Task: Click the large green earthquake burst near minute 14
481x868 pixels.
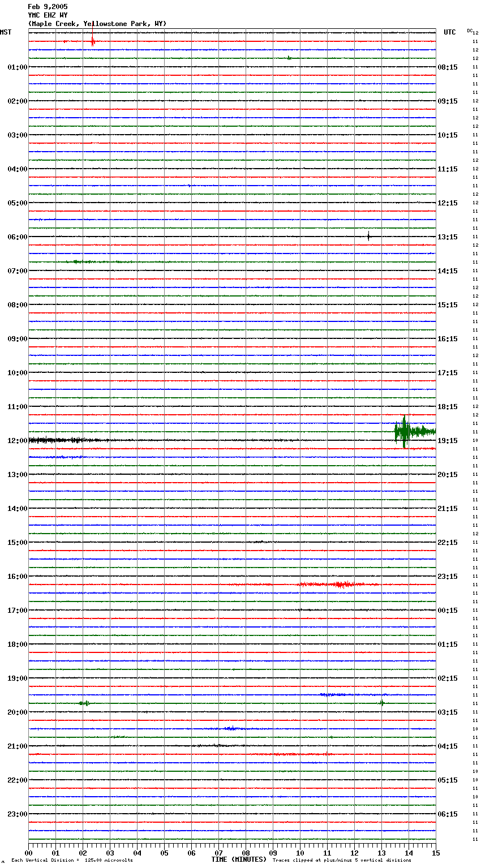Action: tap(415, 432)
